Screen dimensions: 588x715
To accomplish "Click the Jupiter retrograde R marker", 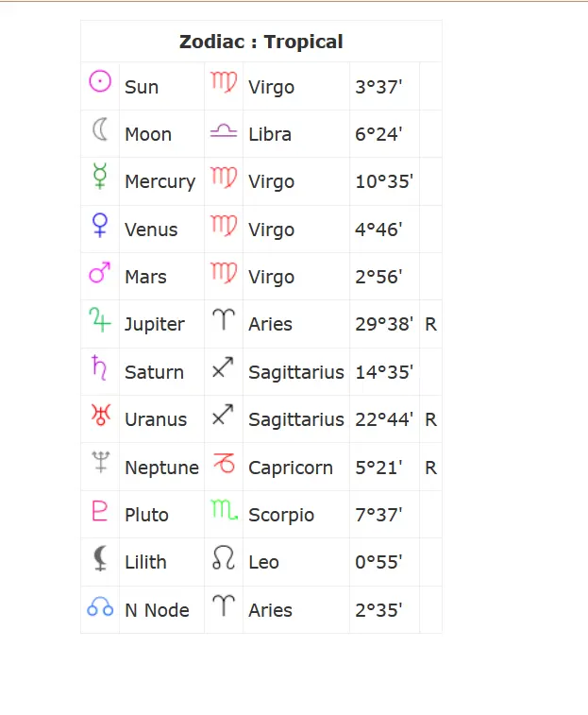I will pyautogui.click(x=430, y=324).
